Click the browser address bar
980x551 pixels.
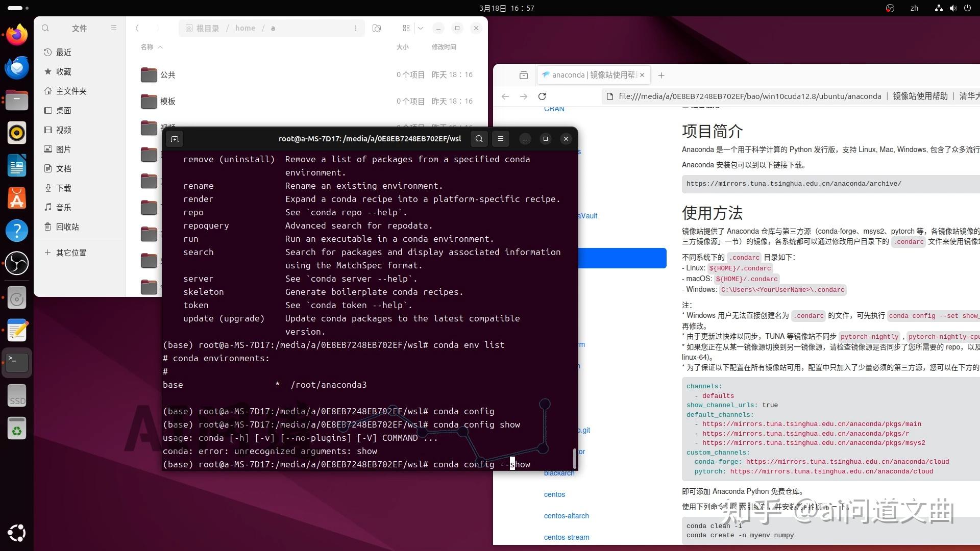pyautogui.click(x=740, y=96)
